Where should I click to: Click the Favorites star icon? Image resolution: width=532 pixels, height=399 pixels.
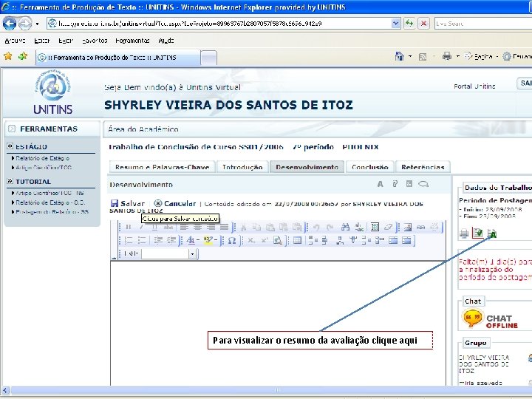pyautogui.click(x=8, y=56)
